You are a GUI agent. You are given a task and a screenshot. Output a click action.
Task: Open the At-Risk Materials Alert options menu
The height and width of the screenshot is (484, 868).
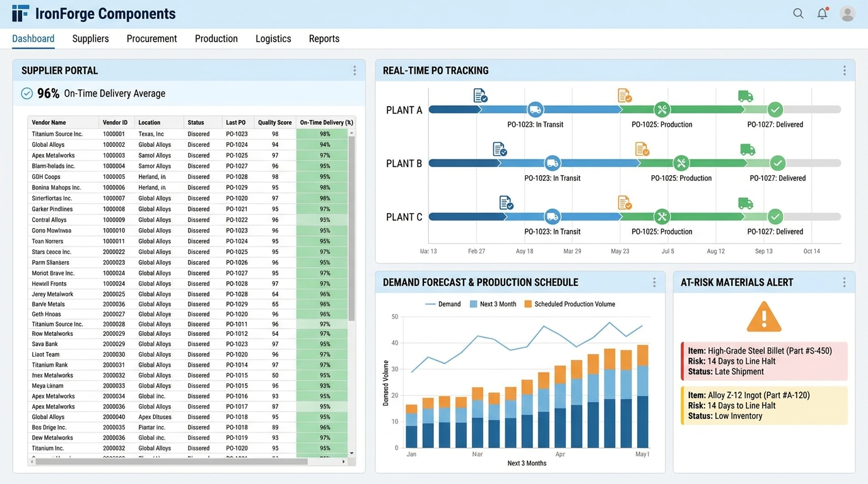pos(844,282)
